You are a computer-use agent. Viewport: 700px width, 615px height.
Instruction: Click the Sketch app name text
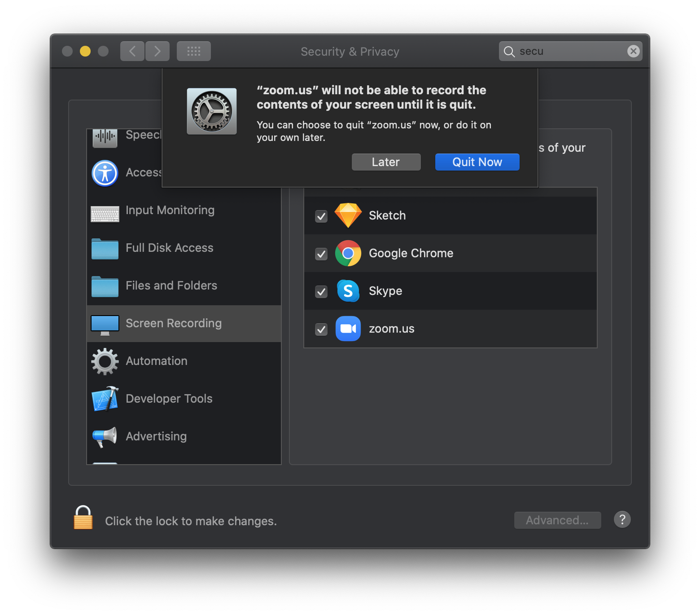point(387,215)
